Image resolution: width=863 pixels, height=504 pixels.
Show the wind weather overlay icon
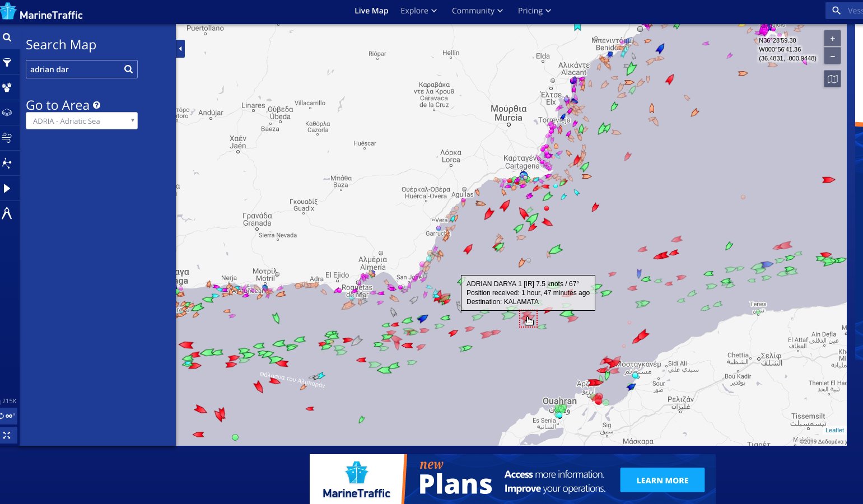[7, 138]
